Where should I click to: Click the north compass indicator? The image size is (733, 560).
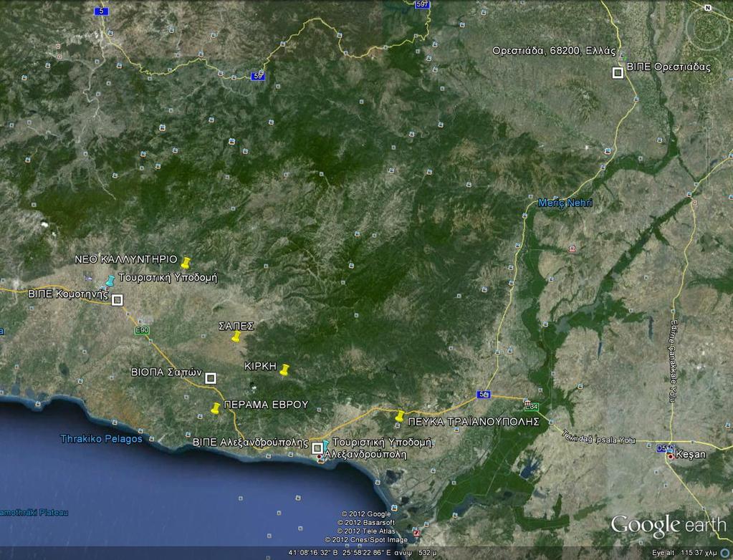707,7
